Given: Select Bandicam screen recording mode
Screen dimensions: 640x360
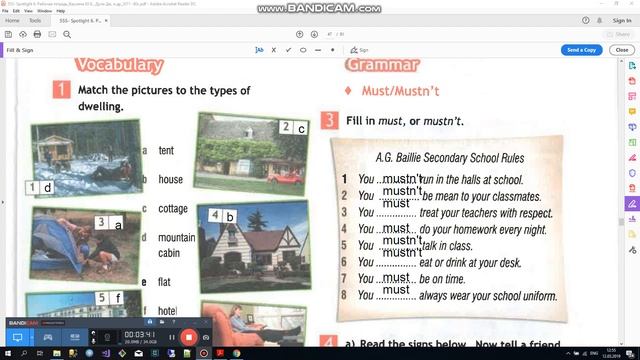Looking at the screenshot, I should pos(17,337).
